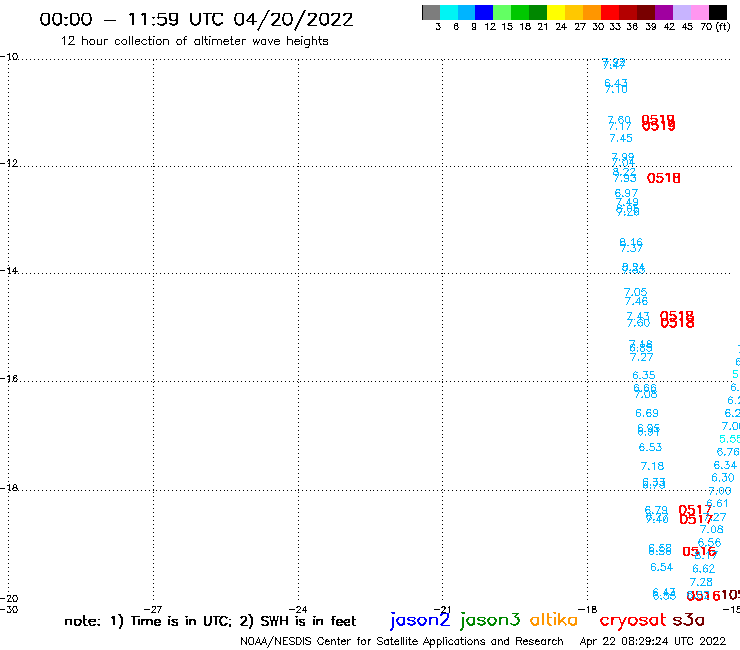Click the wave height value '7.46'

click(x=637, y=301)
